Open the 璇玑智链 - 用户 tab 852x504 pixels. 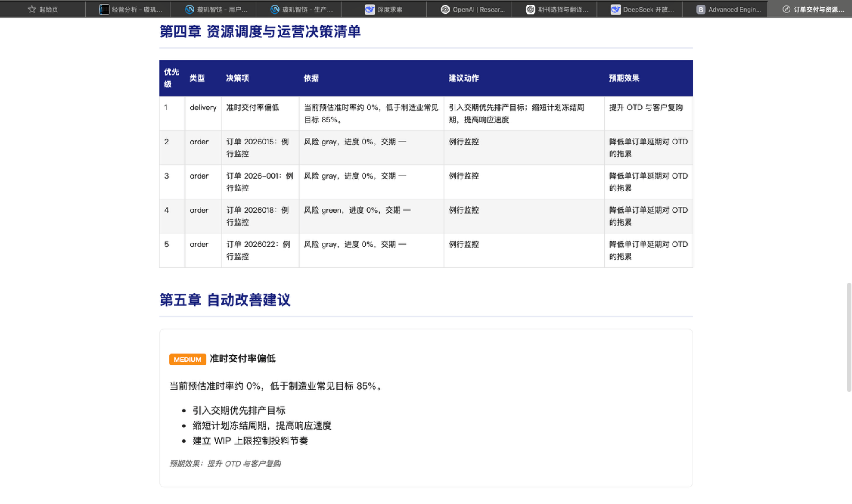pos(214,9)
